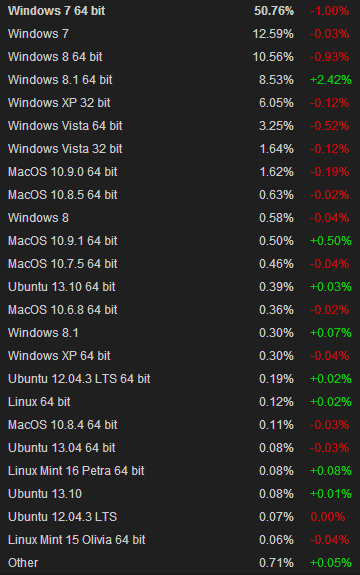Screen dimensions: 360x575
Task: Select Ubuntu 13.10 64 bit entry
Action: 62,287
